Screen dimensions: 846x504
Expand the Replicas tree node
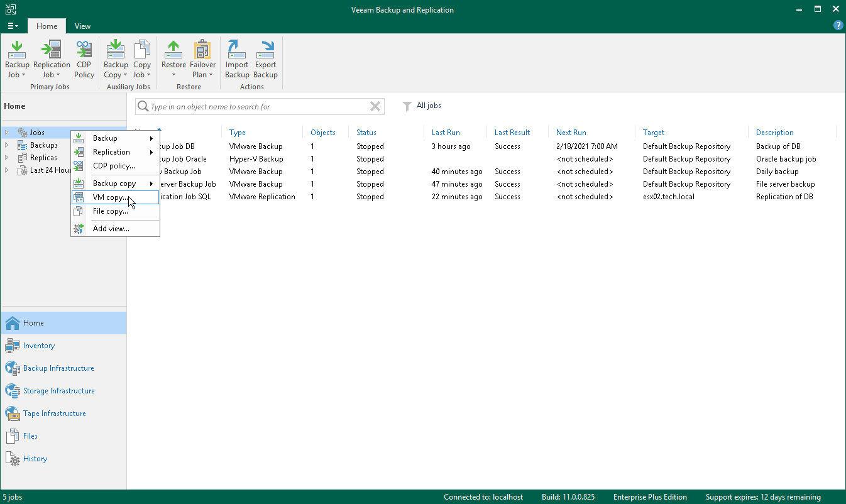click(8, 158)
